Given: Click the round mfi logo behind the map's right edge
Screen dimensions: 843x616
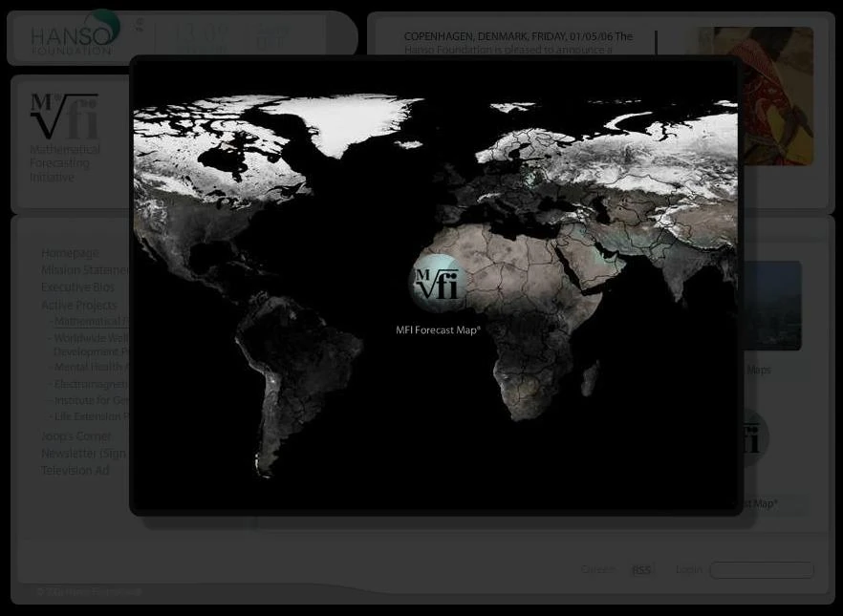Looking at the screenshot, I should 756,437.
